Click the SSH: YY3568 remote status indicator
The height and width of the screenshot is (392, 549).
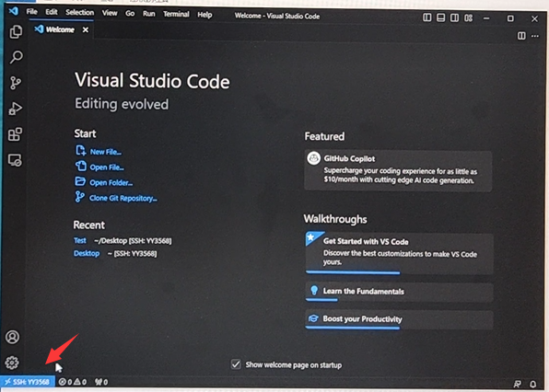click(28, 382)
